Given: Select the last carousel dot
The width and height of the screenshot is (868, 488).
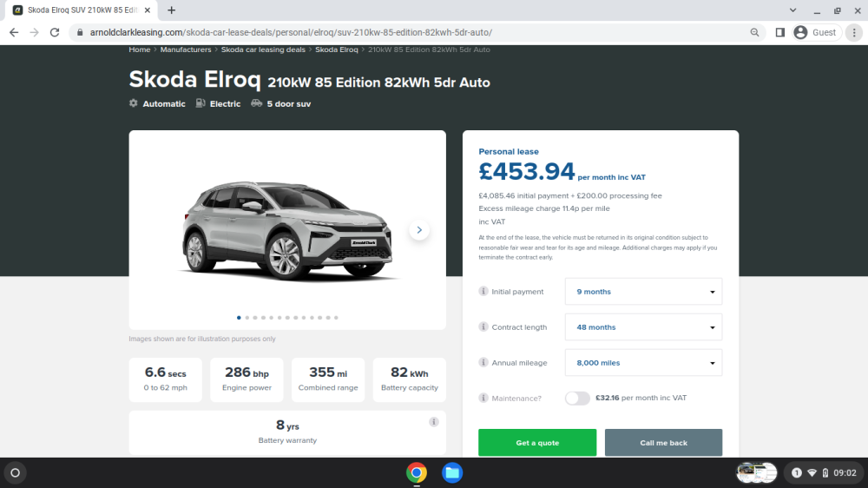Looking at the screenshot, I should tap(336, 318).
